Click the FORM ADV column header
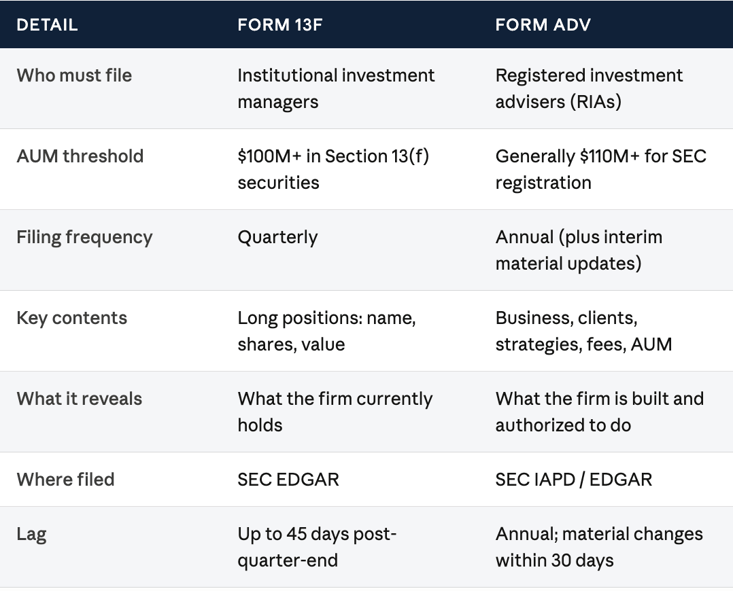The image size is (733, 591). coord(543,25)
